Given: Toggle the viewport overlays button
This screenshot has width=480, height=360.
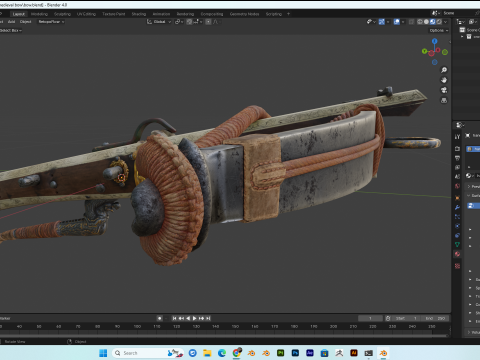Looking at the screenshot, I should point(397,22).
